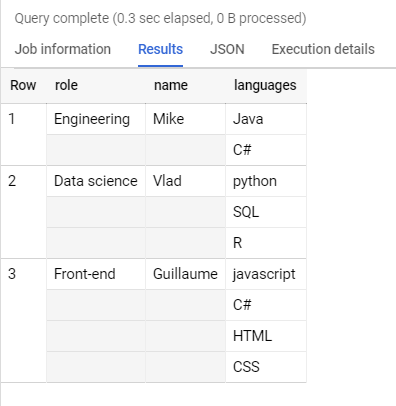The height and width of the screenshot is (406, 396).
Task: Select the python language cell
Action: coord(266,181)
